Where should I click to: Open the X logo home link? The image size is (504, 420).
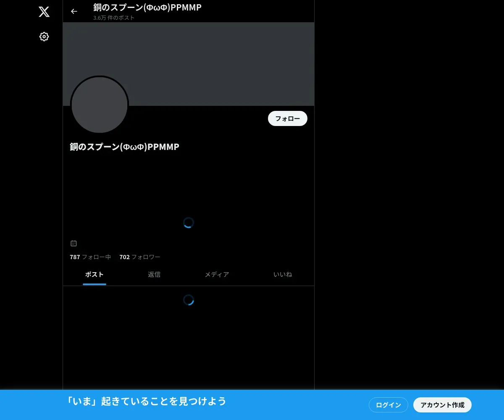[x=44, y=12]
